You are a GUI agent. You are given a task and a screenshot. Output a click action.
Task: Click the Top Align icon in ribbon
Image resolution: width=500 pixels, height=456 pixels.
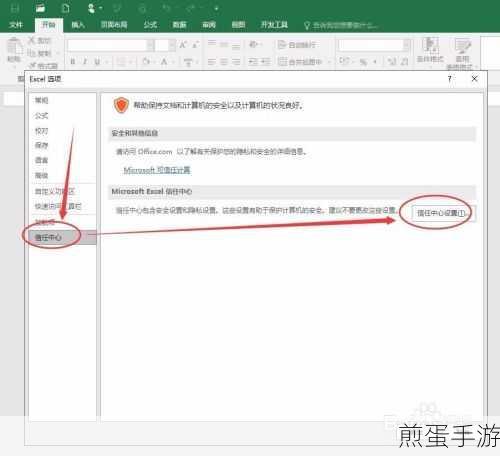point(211,44)
